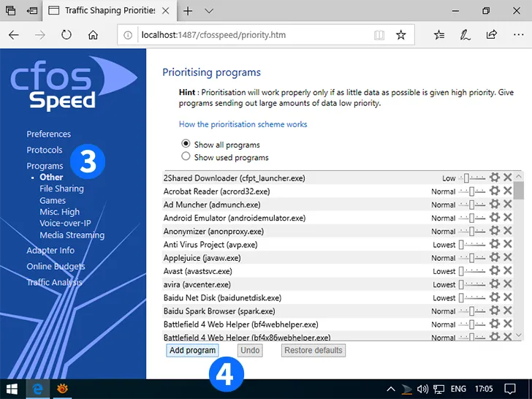The width and height of the screenshot is (532, 399).
Task: Open a new browser tab
Action: pyautogui.click(x=188, y=11)
